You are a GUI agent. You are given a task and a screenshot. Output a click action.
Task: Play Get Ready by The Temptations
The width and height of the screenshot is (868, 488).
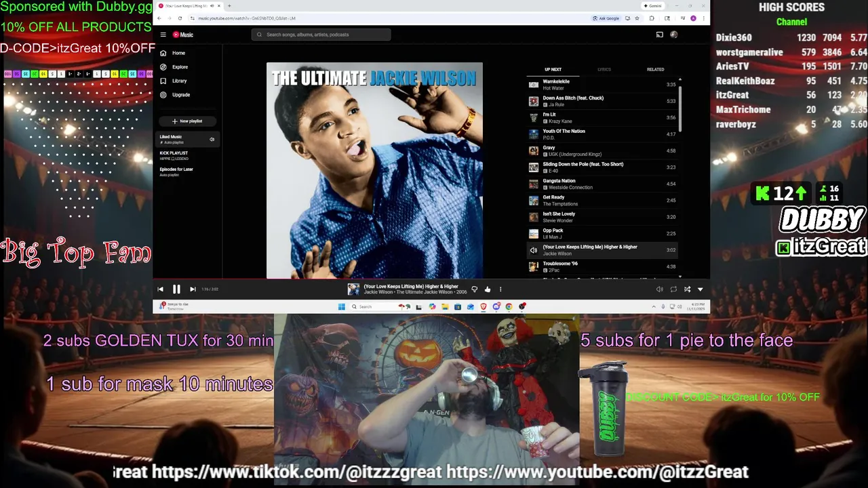(x=602, y=201)
